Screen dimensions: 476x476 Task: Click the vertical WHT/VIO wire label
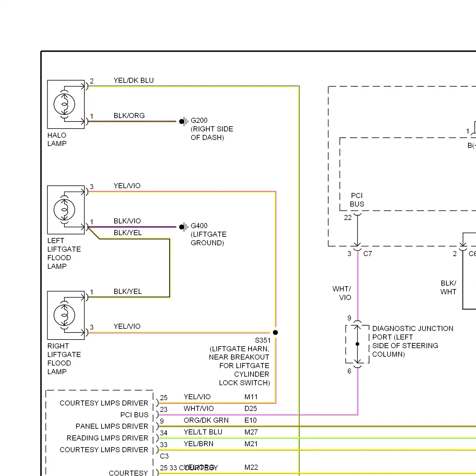tap(342, 293)
